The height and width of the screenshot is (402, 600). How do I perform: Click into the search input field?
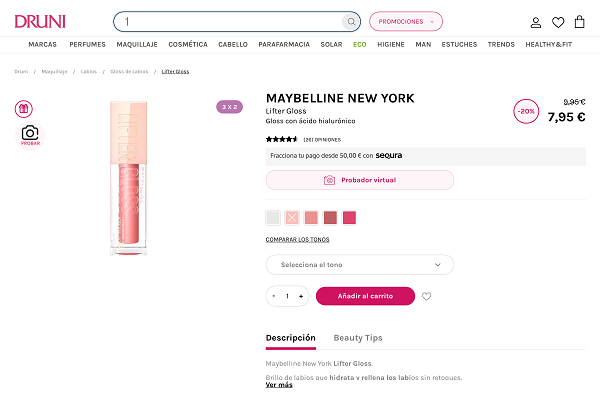click(230, 21)
